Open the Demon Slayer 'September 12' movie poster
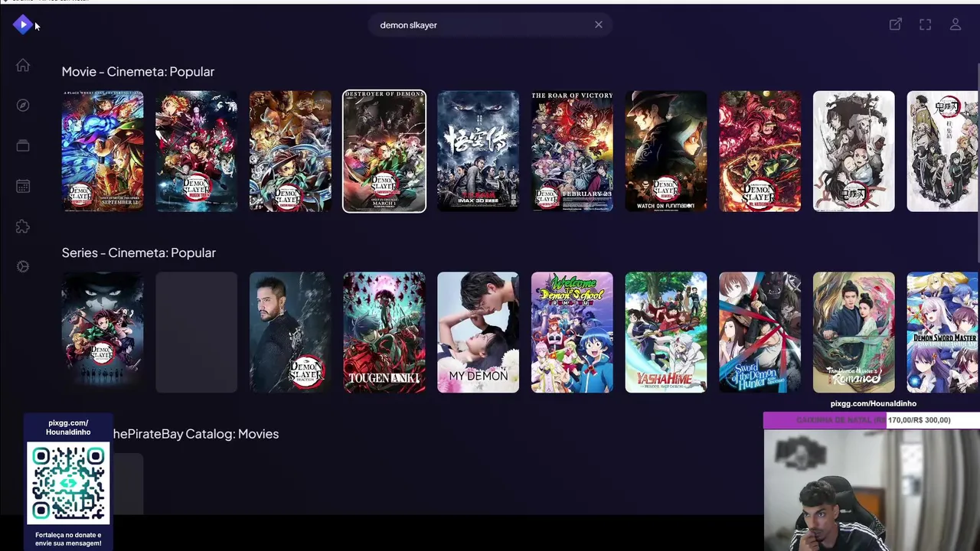Screen dimensions: 980x551 point(103,151)
